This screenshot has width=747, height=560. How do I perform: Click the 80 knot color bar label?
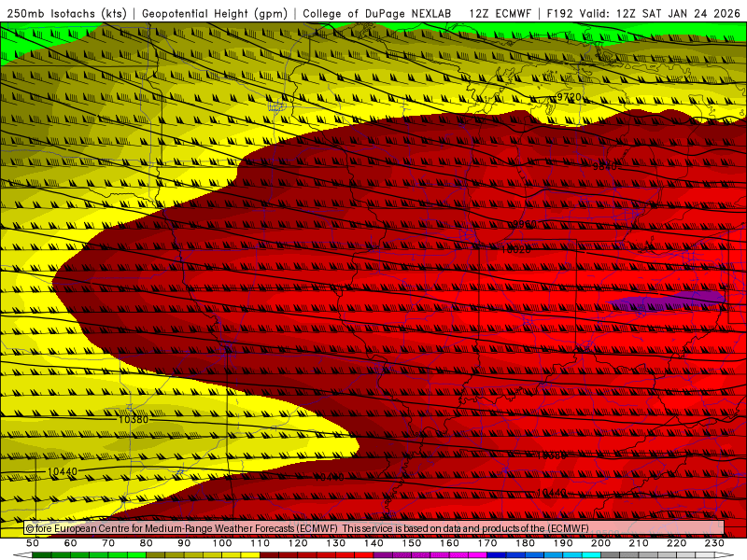point(147,543)
